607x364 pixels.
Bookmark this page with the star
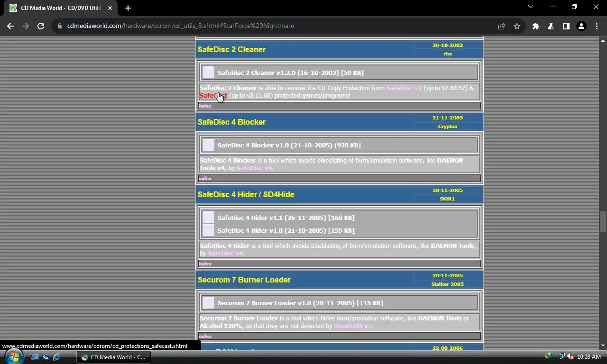tap(517, 26)
